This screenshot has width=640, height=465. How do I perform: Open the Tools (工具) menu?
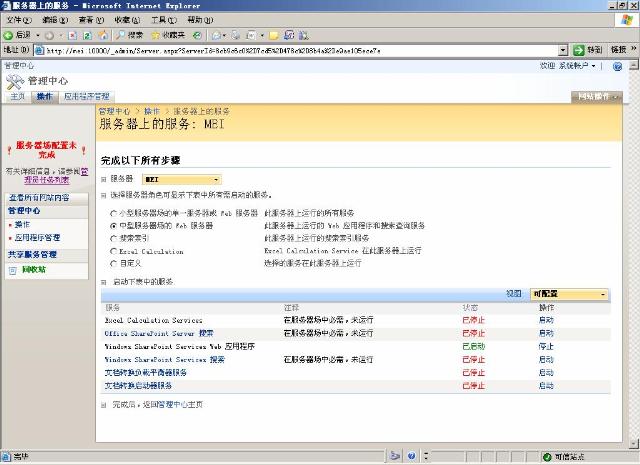coord(164,20)
